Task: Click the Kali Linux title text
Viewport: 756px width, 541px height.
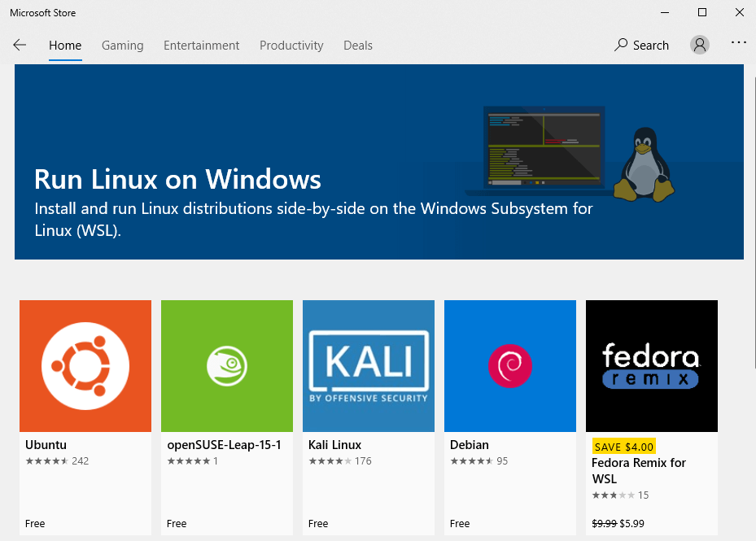Action: click(x=334, y=445)
